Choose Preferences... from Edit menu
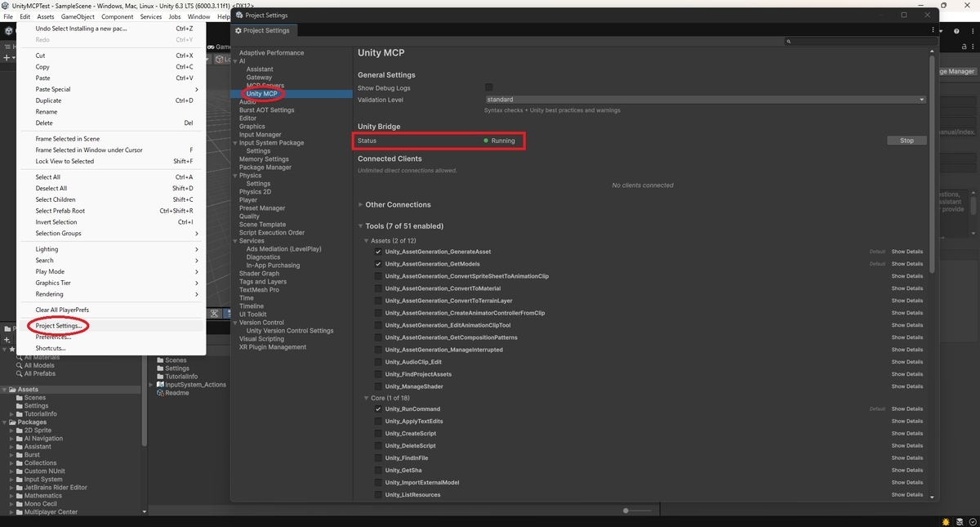This screenshot has width=980, height=527. point(111,337)
